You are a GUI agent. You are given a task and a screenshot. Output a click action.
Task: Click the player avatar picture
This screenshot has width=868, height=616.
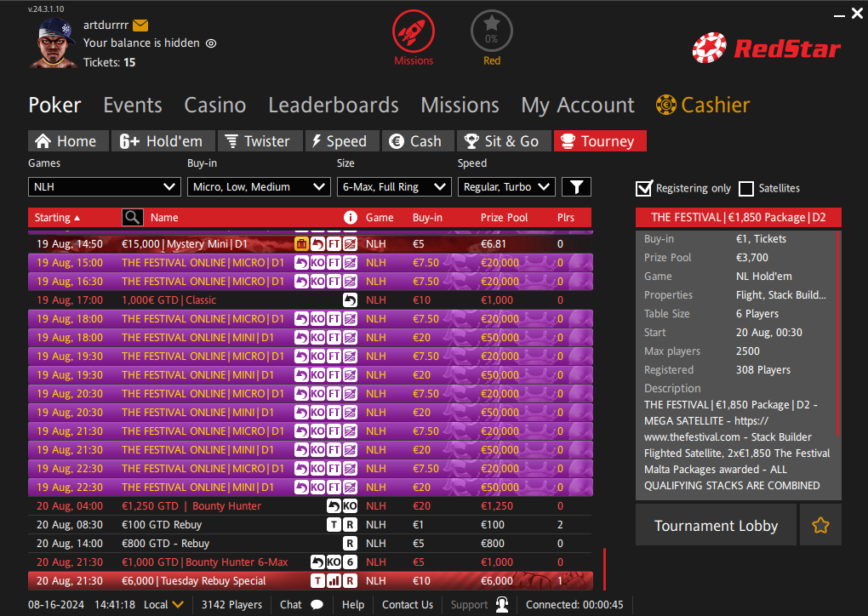tap(53, 43)
